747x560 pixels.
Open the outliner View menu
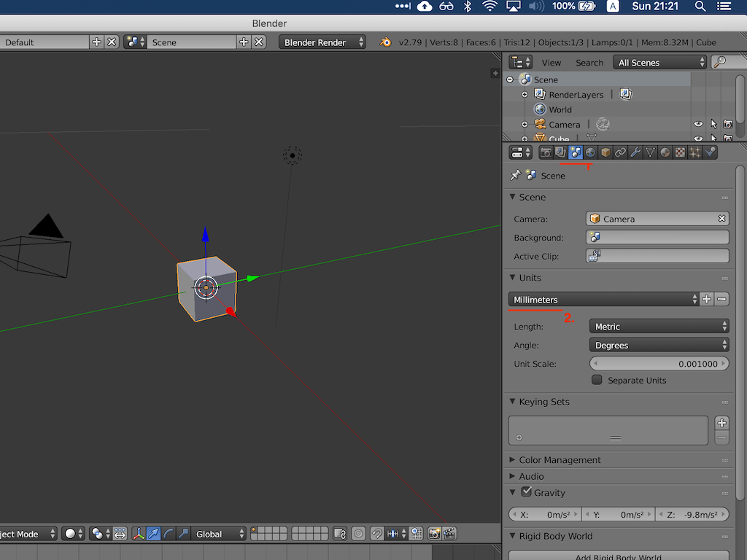point(551,63)
